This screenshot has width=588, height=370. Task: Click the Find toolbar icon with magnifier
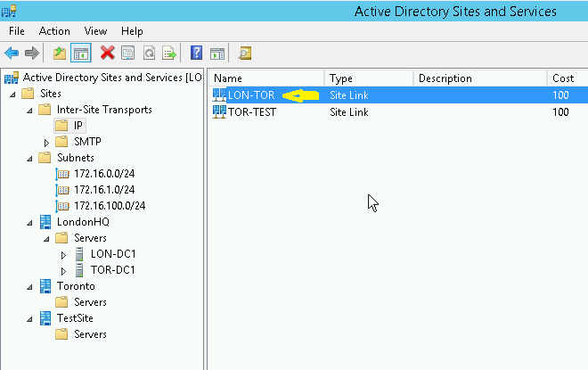pyautogui.click(x=244, y=53)
